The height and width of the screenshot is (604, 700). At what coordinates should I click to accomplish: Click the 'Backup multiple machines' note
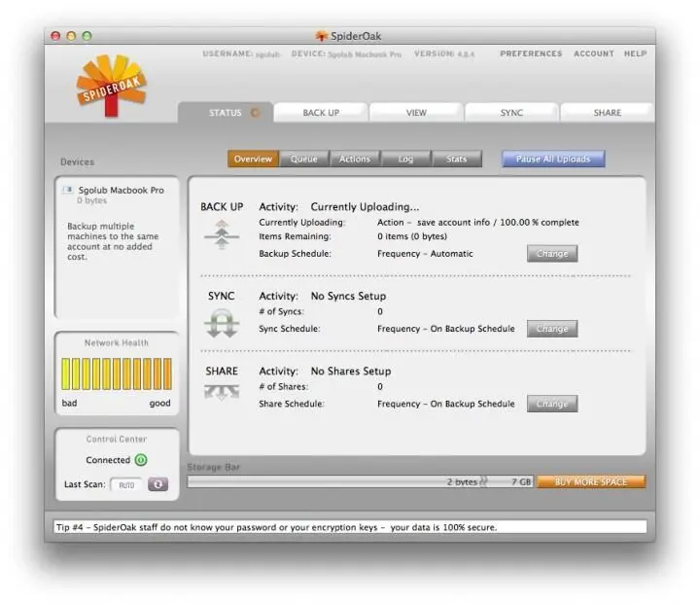(x=113, y=241)
